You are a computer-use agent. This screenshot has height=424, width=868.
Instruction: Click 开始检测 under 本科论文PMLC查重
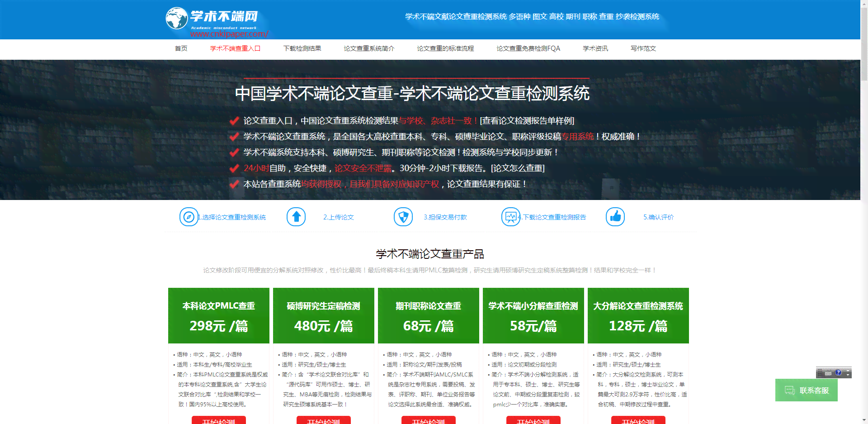pyautogui.click(x=219, y=420)
